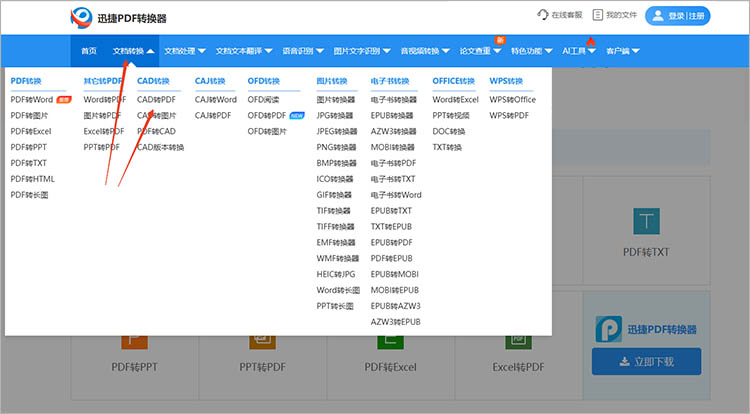The height and width of the screenshot is (414, 750).
Task: Select PDF转TXT in dropdown menu
Action: tap(29, 163)
